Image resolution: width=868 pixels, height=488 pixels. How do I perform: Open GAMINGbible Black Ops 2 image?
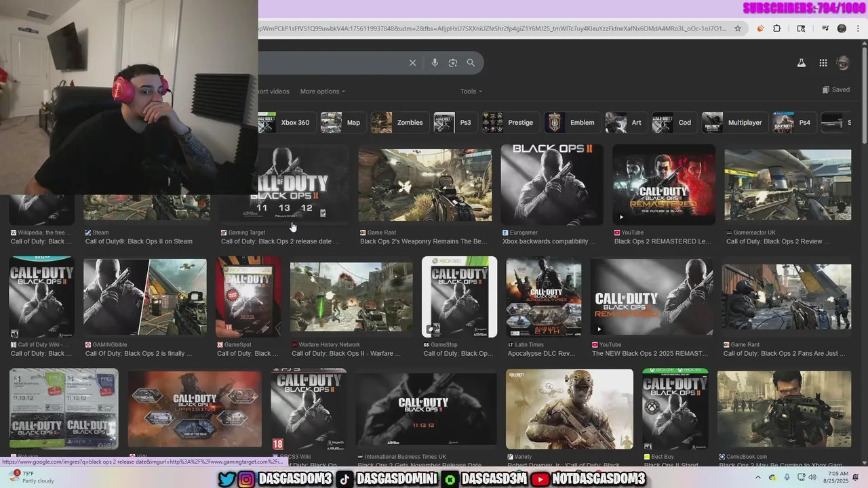pyautogui.click(x=145, y=297)
